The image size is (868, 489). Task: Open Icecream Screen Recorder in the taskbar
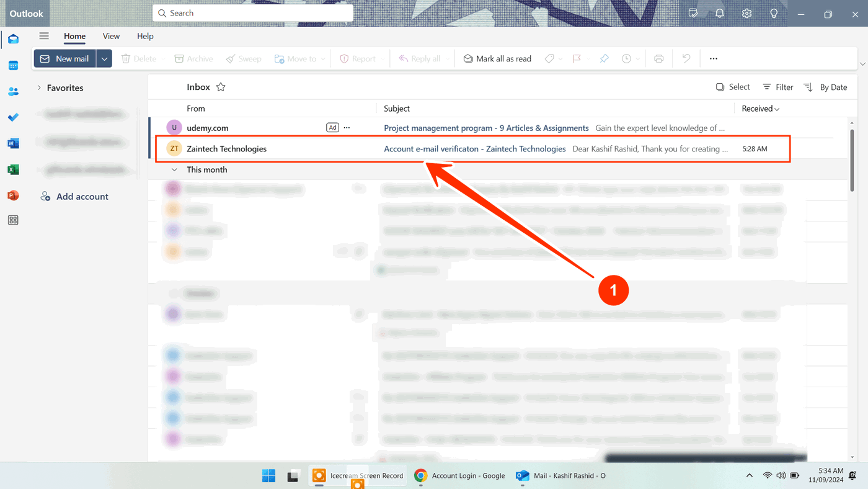[358, 476]
